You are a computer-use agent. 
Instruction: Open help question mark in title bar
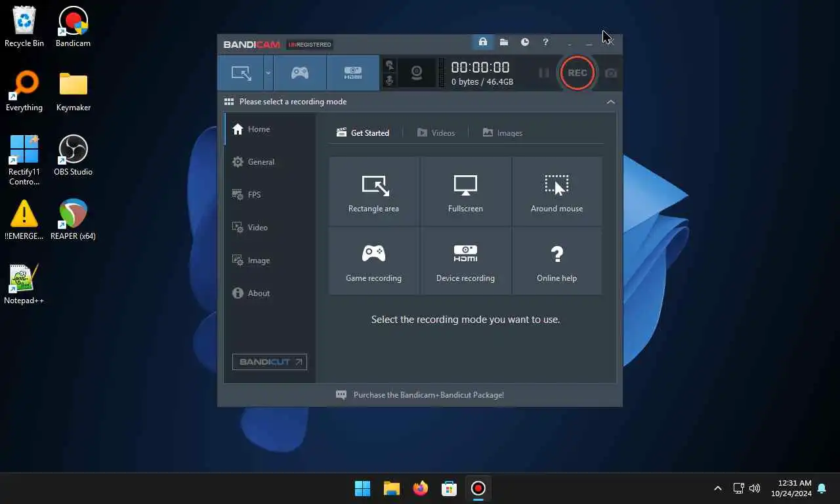click(545, 42)
